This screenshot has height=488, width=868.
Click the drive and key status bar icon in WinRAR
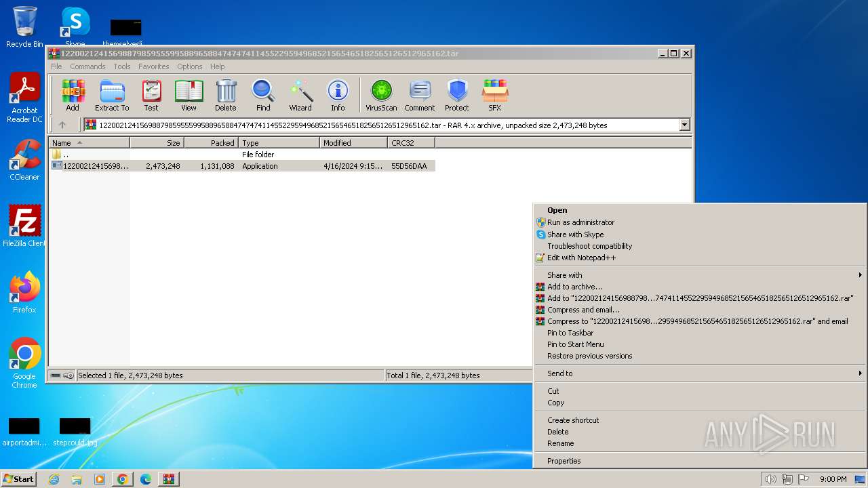pos(62,375)
